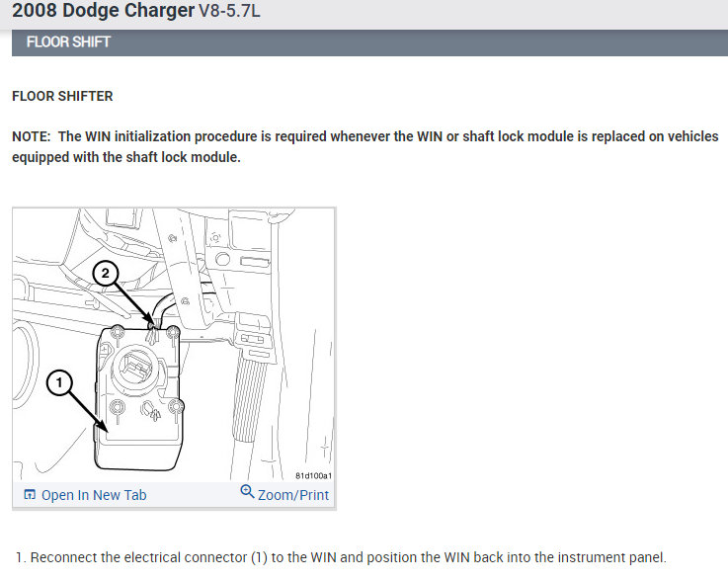Click the Zoom/Print link
Image resolution: width=728 pixels, height=581 pixels.
293,495
